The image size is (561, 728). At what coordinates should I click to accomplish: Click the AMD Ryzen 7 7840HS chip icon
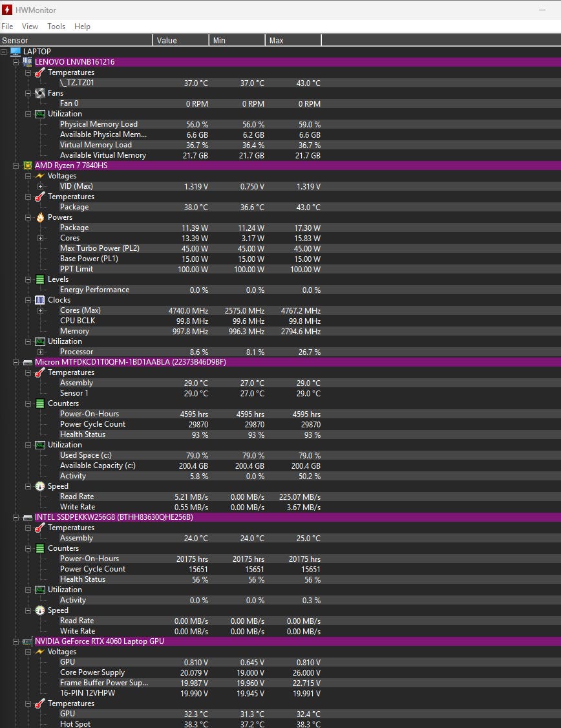(x=27, y=166)
